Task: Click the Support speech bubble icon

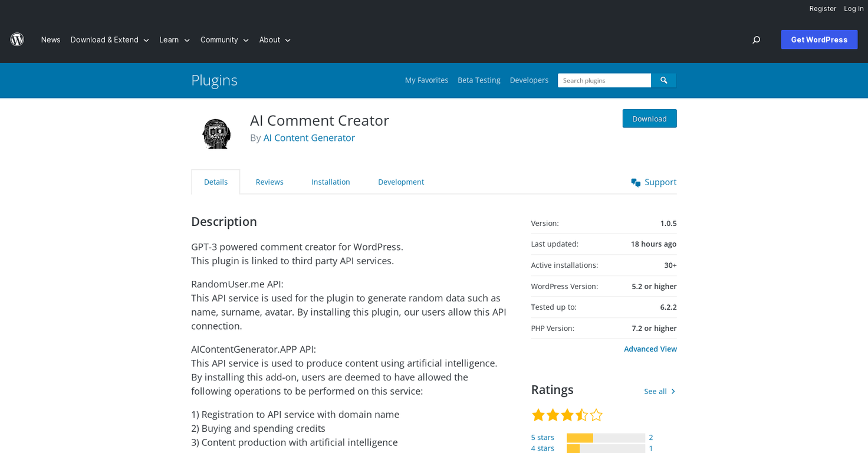Action: click(635, 182)
